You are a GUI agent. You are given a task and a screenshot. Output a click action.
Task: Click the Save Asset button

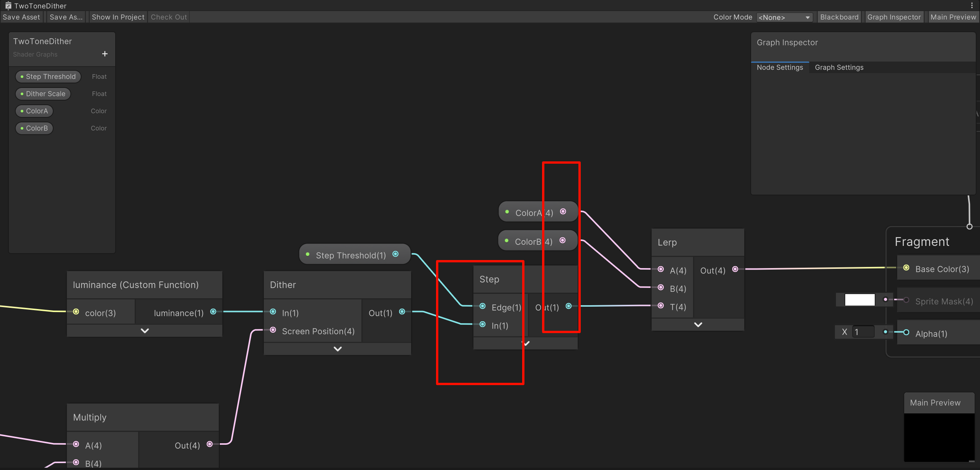click(21, 17)
